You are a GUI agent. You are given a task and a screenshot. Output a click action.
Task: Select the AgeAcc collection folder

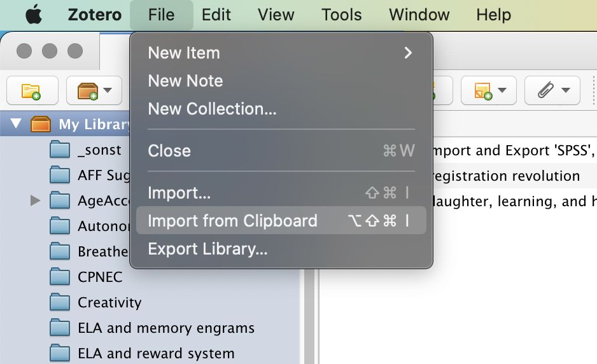click(90, 200)
